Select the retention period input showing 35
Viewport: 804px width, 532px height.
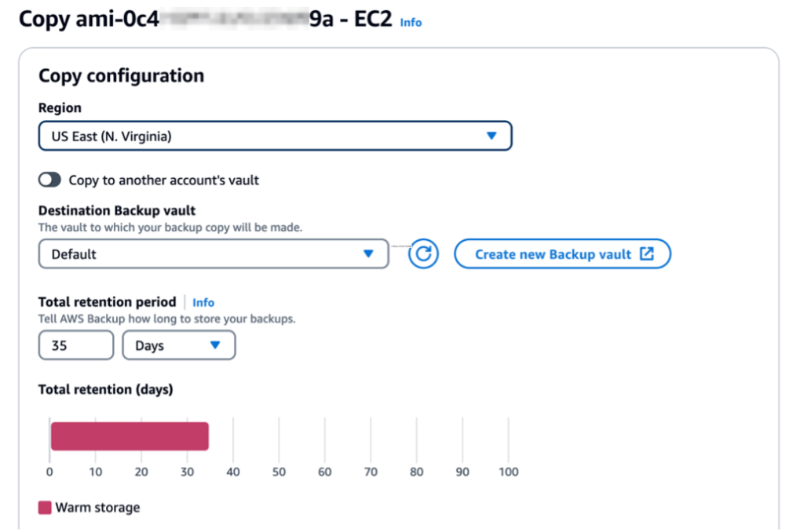coord(75,345)
